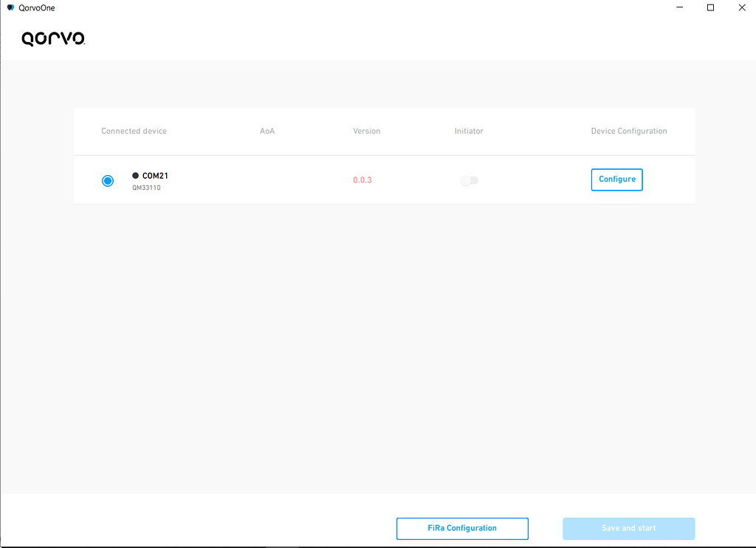
Task: Click the red 0.0.3 version number
Action: click(x=362, y=180)
